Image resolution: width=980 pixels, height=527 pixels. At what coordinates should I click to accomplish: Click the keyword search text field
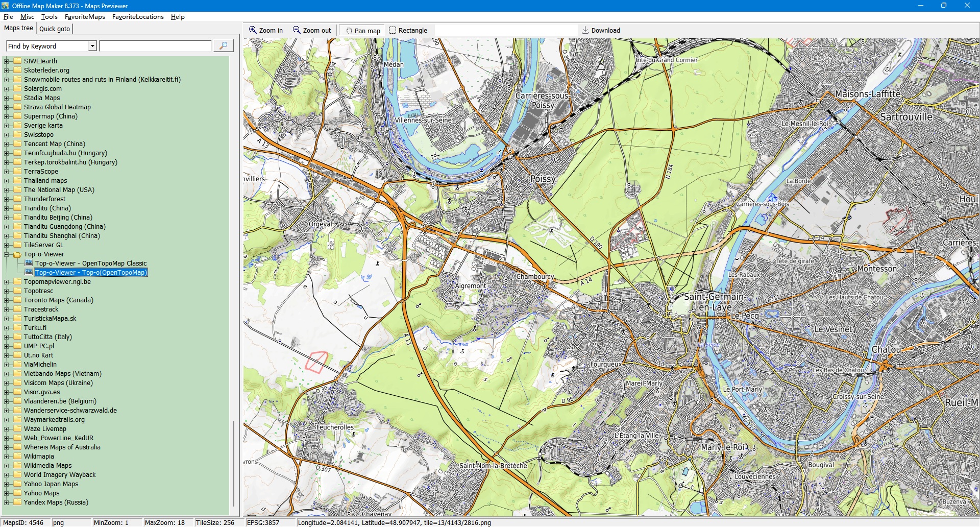coord(156,46)
